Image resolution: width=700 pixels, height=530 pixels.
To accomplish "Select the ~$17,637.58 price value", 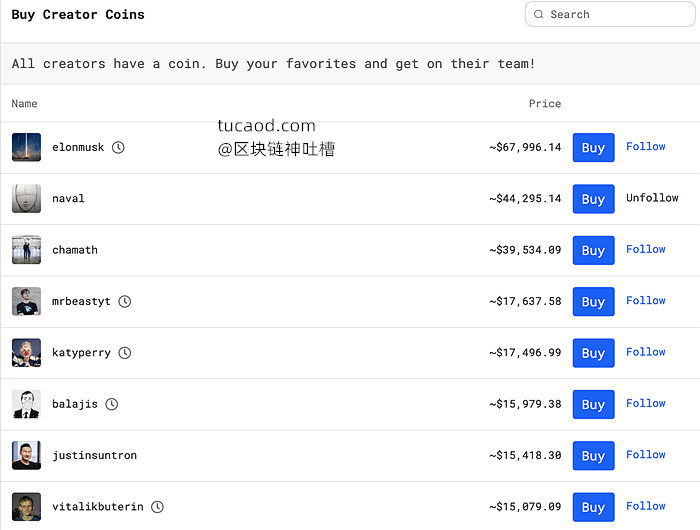I will [x=525, y=301].
